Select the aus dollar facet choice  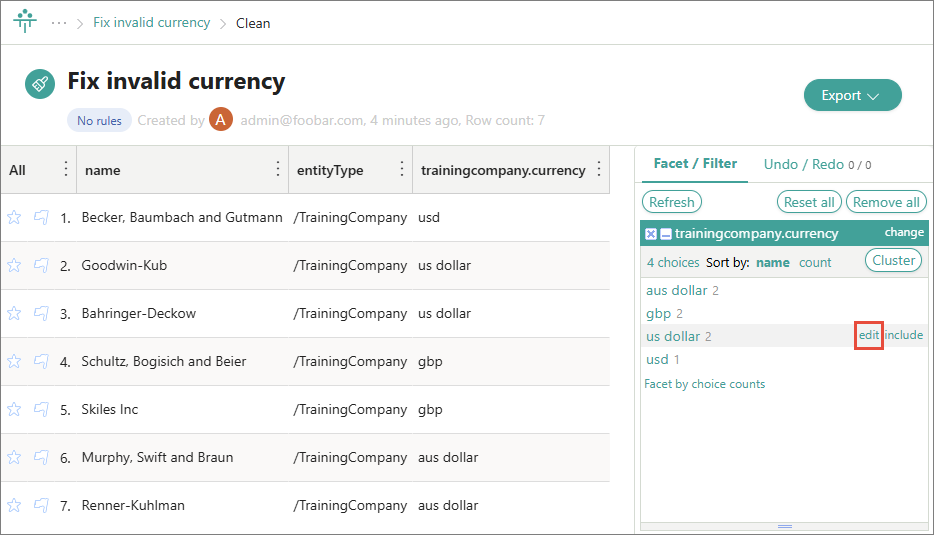(x=677, y=291)
